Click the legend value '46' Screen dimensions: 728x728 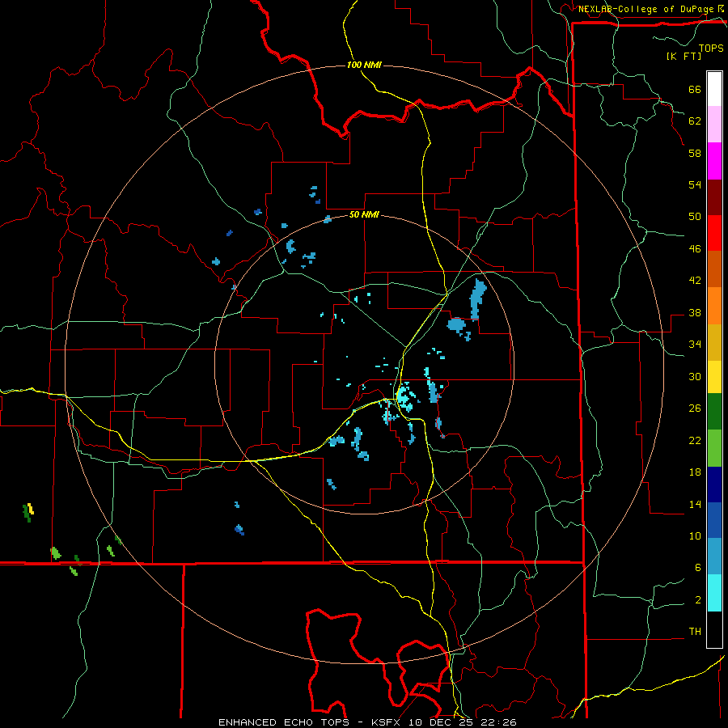click(x=695, y=248)
